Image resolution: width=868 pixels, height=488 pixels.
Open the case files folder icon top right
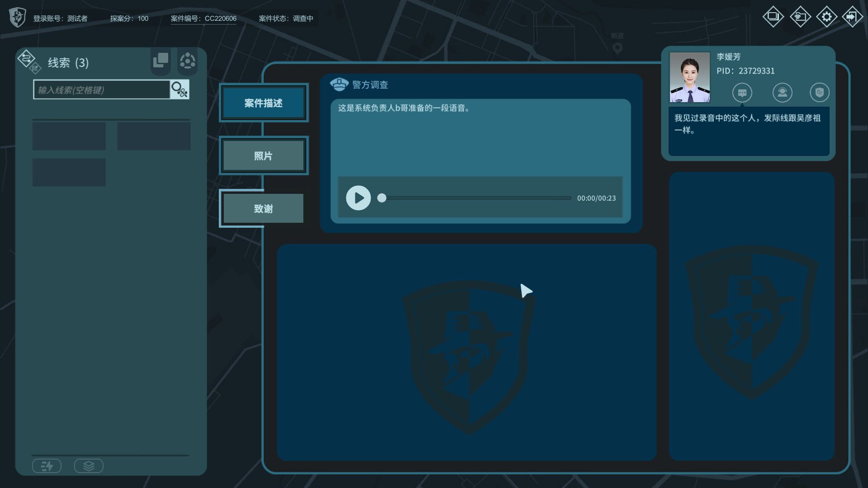(x=800, y=17)
